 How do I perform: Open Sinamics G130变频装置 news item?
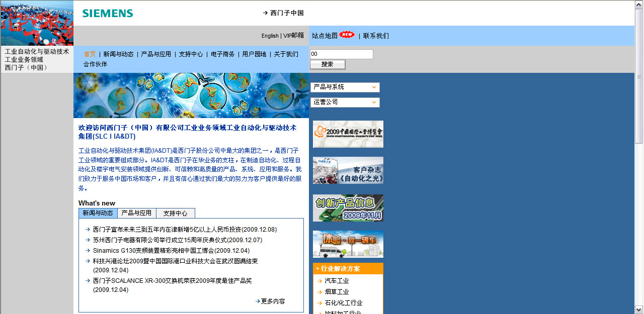tap(171, 251)
